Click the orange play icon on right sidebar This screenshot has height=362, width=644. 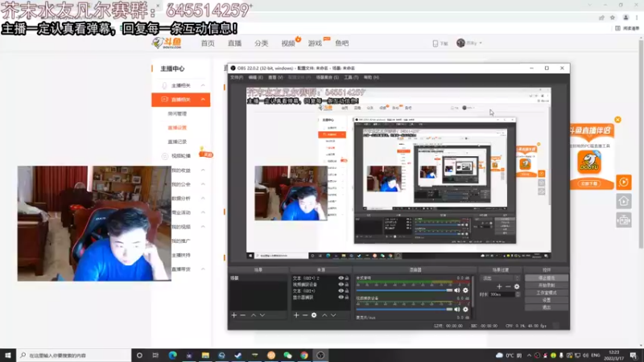point(623,183)
